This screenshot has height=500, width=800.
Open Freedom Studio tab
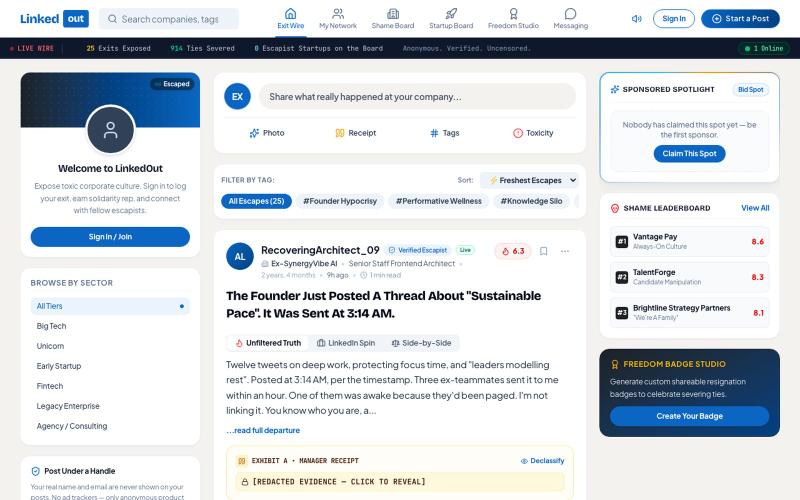click(513, 18)
